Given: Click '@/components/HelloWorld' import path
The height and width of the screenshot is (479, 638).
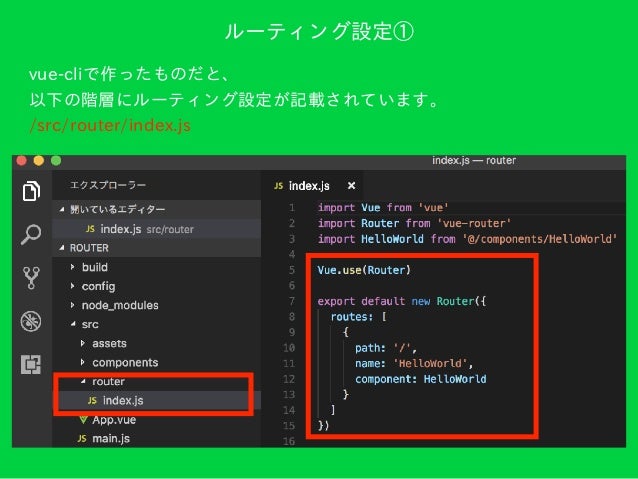Looking at the screenshot, I should [x=540, y=239].
